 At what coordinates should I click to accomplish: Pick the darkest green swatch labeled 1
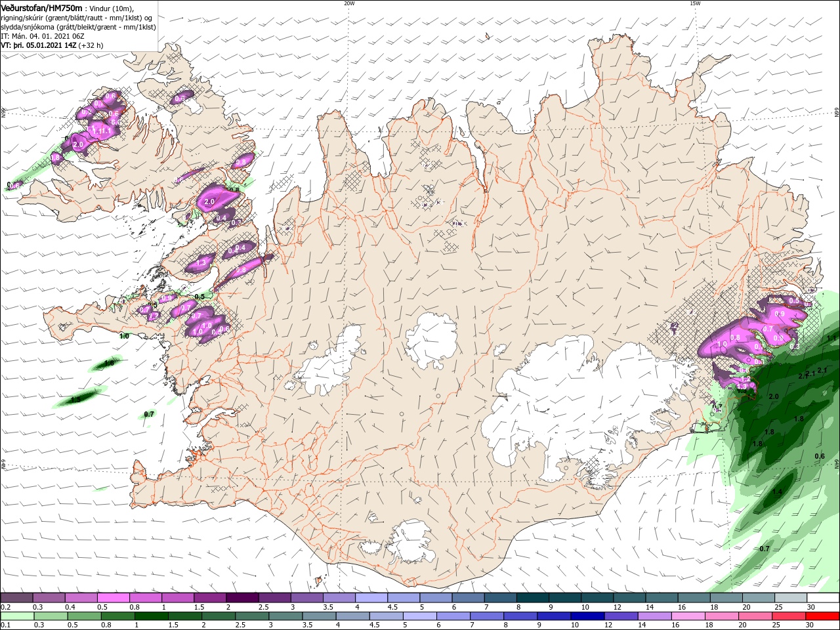tap(151, 616)
